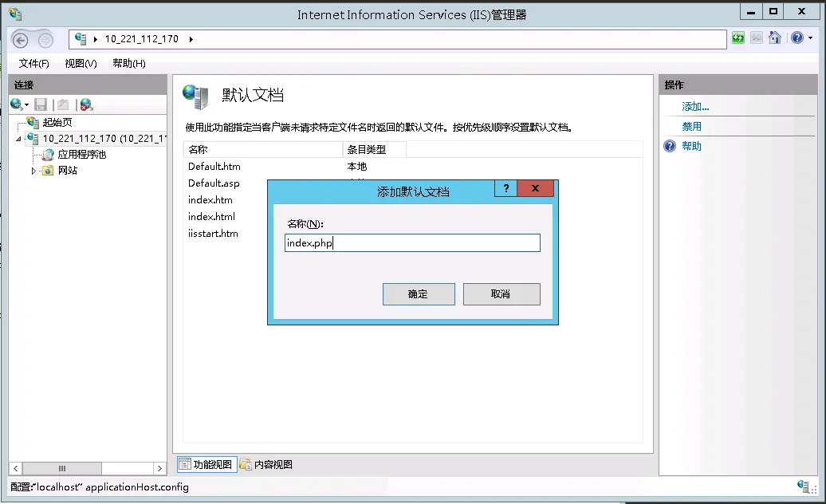Click the delete connection icon
Image resolution: width=826 pixels, height=504 pixels.
point(86,104)
